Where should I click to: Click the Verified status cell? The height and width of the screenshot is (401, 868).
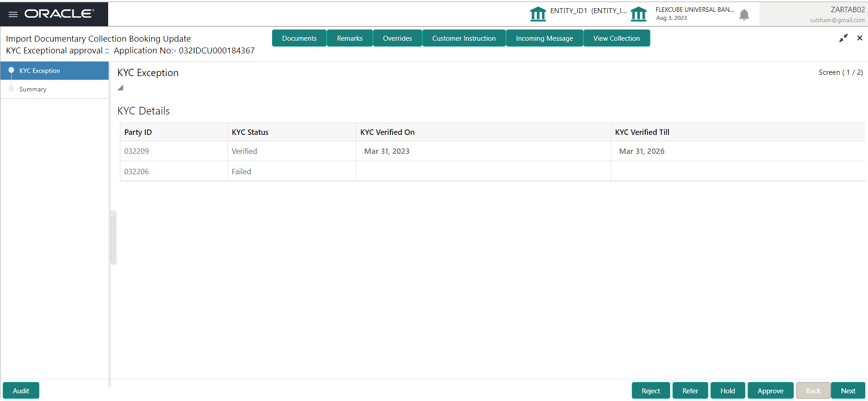click(x=292, y=151)
